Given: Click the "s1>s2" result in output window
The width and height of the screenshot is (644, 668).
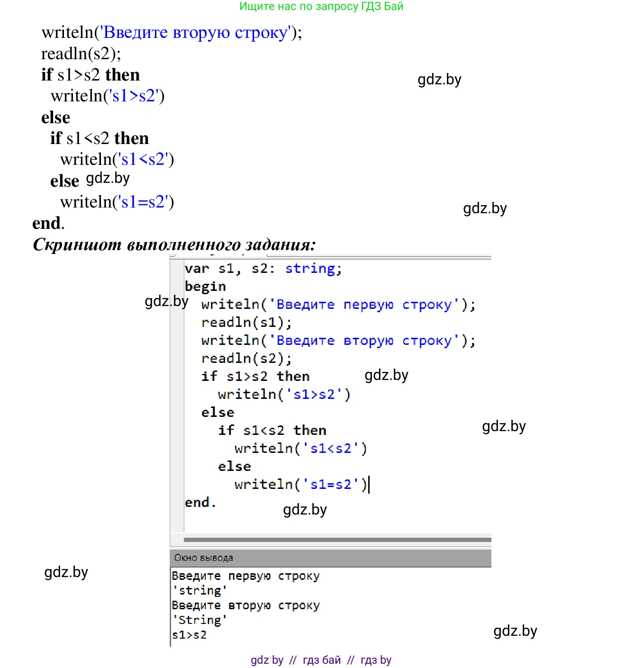Looking at the screenshot, I should (190, 635).
